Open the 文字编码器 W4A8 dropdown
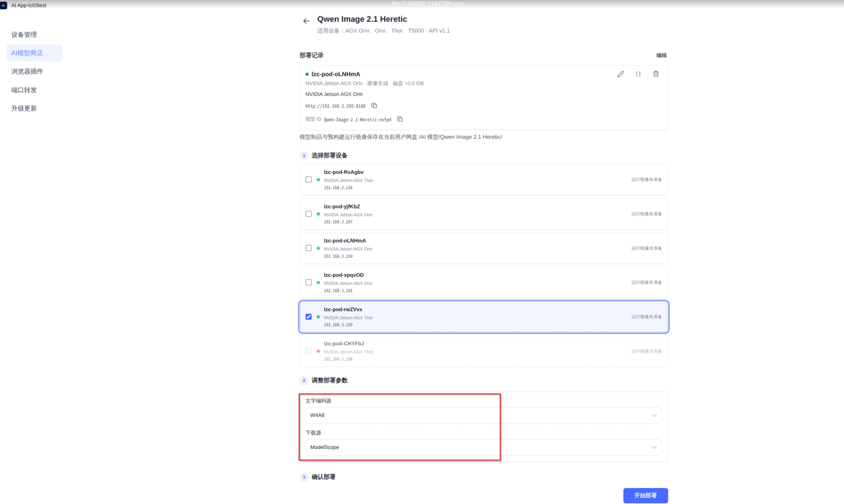 (483, 415)
